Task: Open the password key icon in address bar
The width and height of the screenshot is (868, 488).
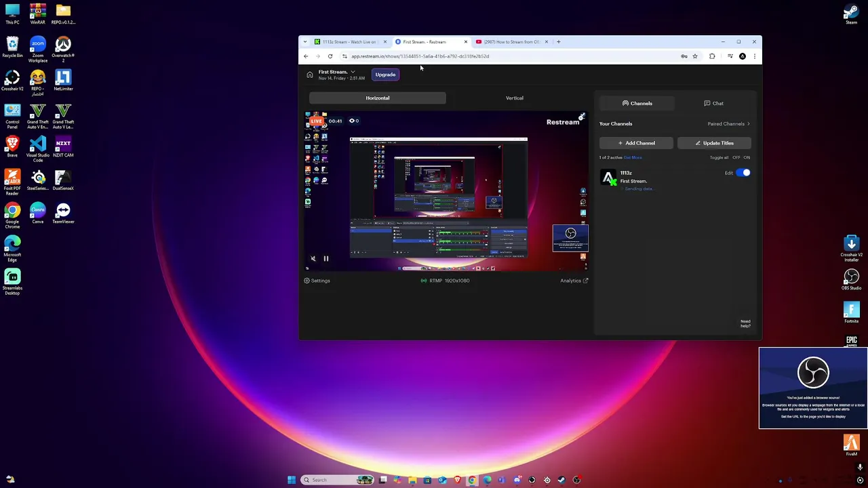Action: [x=684, y=56]
